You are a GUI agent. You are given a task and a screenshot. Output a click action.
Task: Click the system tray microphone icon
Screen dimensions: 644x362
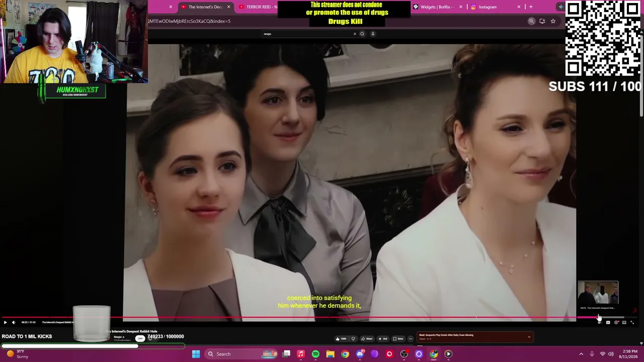(592, 354)
